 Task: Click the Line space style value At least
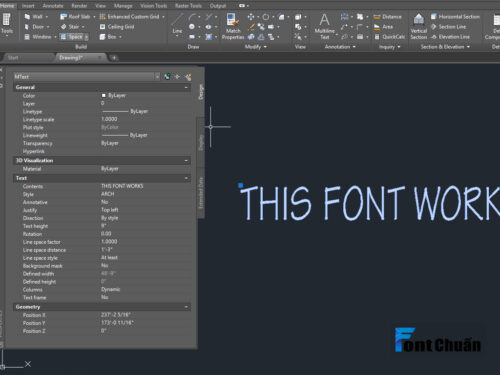[x=109, y=258]
